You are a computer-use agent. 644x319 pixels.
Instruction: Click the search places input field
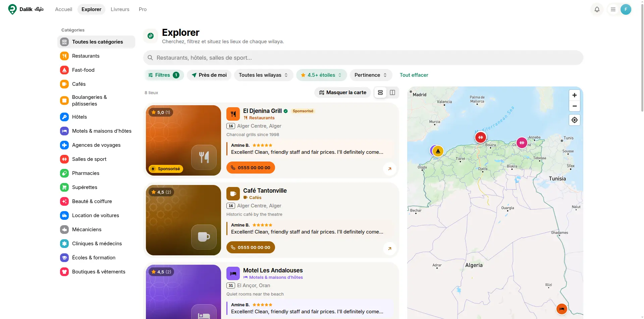(363, 58)
